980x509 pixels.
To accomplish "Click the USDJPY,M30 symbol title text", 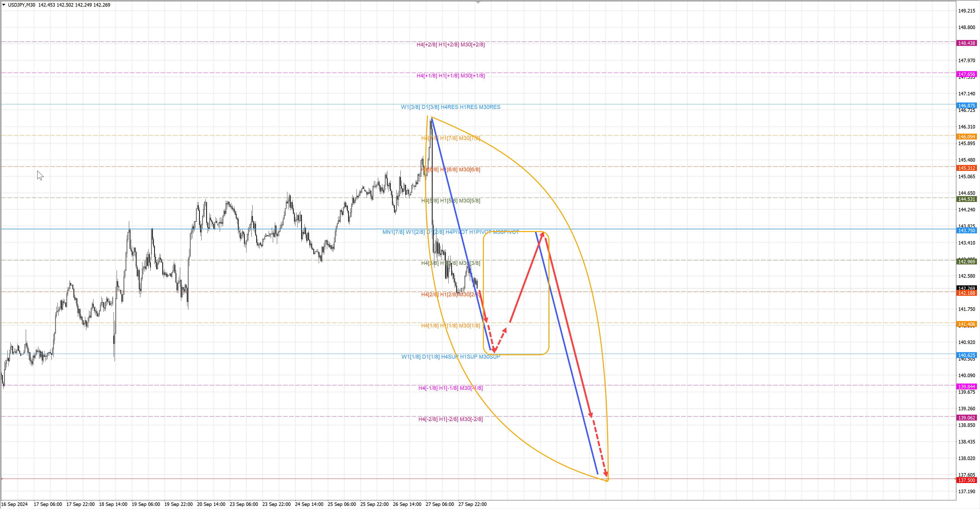I will click(x=21, y=5).
